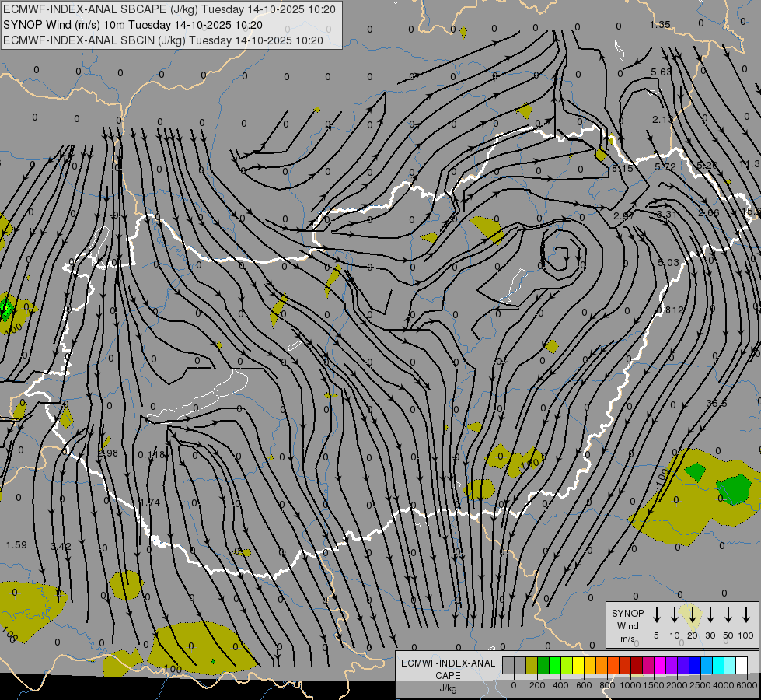This screenshot has height=700, width=761.
Task: Click the 8.15 value on the map
Action: point(622,168)
